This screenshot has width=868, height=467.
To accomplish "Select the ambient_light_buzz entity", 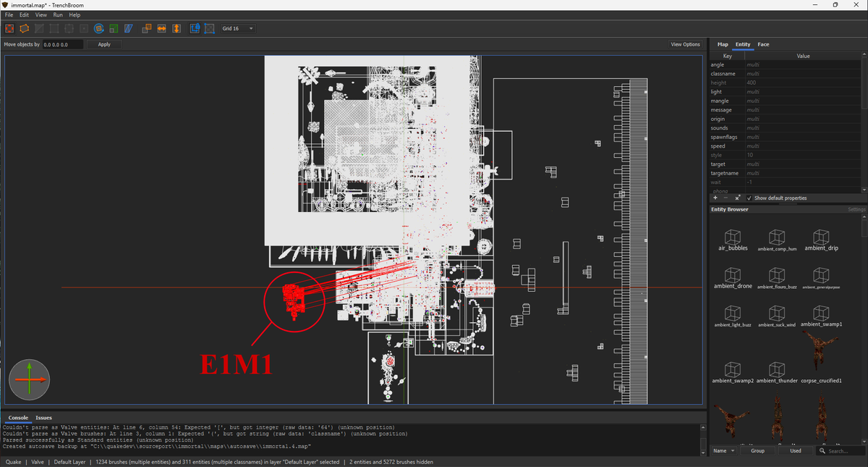I will (x=733, y=317).
